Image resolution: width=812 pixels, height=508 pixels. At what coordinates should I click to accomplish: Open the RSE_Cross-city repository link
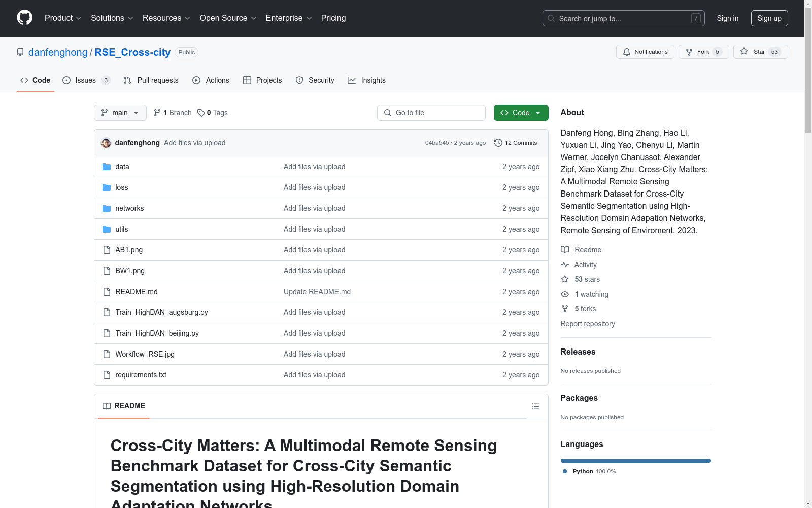[132, 52]
